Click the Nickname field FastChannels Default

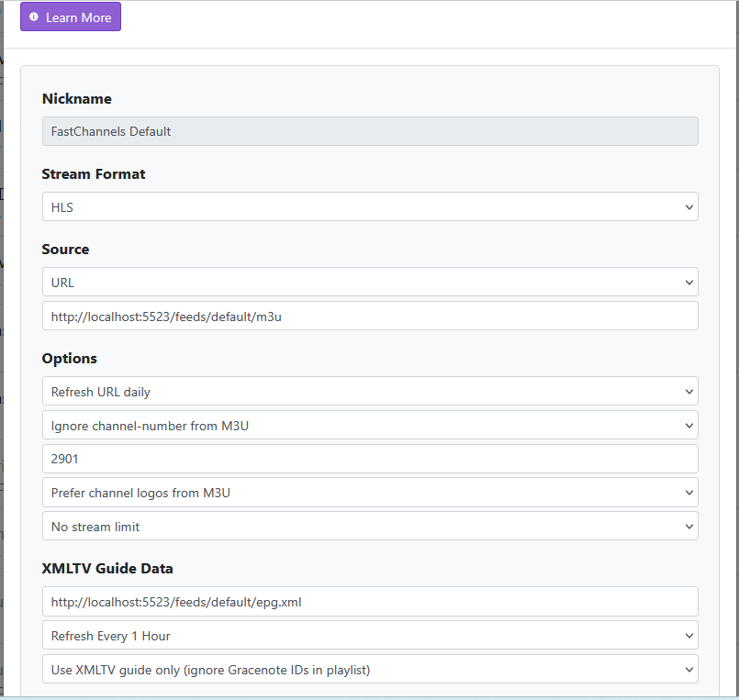tap(370, 131)
